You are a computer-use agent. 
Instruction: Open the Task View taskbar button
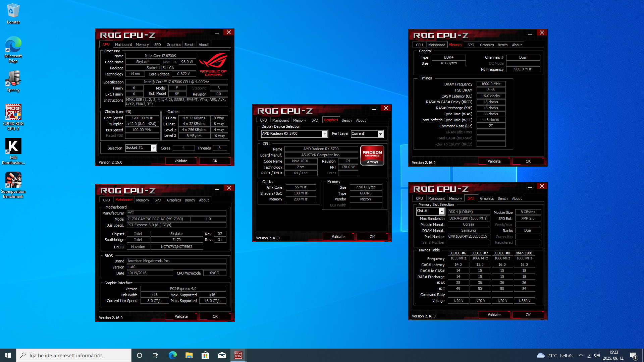(x=156, y=355)
